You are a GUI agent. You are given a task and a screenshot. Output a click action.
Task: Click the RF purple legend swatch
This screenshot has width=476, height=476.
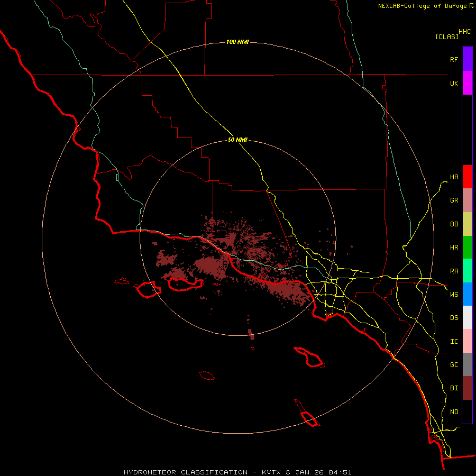(467, 59)
